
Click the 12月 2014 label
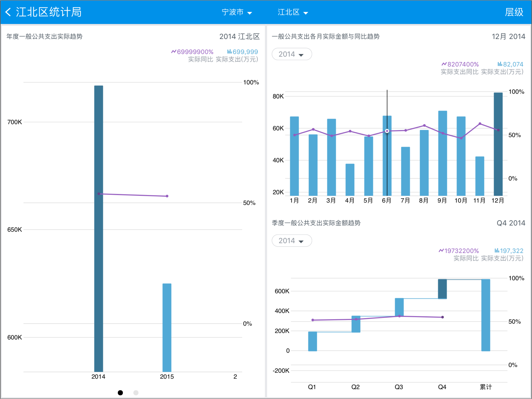[508, 36]
